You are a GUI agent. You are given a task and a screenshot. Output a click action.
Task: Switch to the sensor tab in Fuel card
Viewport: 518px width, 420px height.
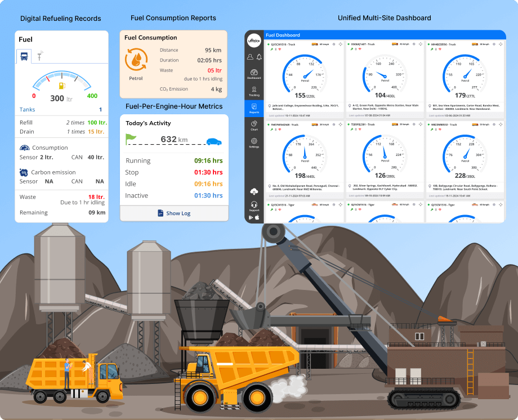[x=40, y=56]
